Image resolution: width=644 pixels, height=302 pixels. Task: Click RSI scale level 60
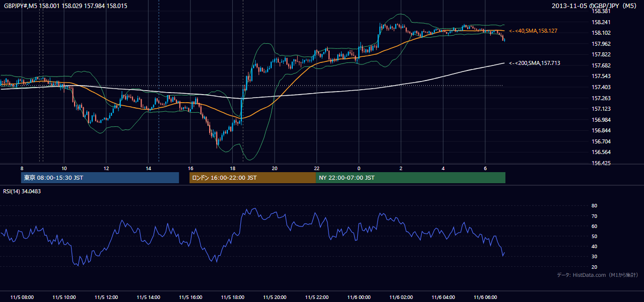click(595, 226)
